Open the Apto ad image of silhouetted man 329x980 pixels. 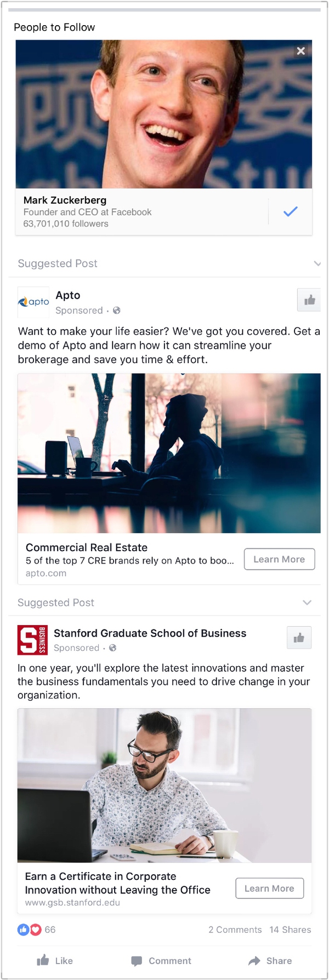tap(169, 453)
